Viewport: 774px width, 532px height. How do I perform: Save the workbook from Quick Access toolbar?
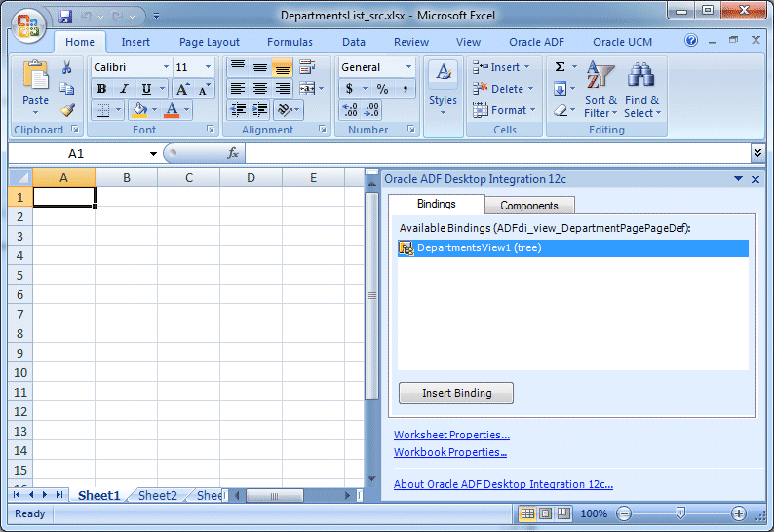65,17
